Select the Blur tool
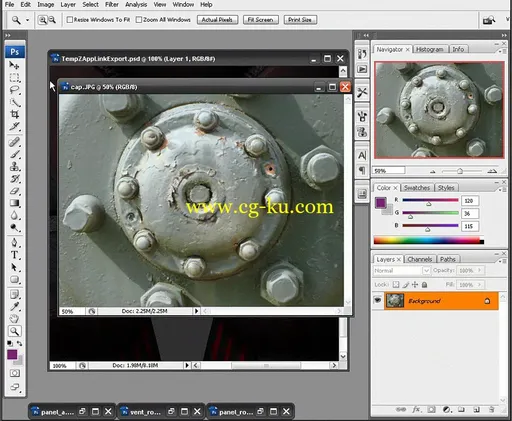This screenshot has width=512, height=421. pyautogui.click(x=14, y=215)
